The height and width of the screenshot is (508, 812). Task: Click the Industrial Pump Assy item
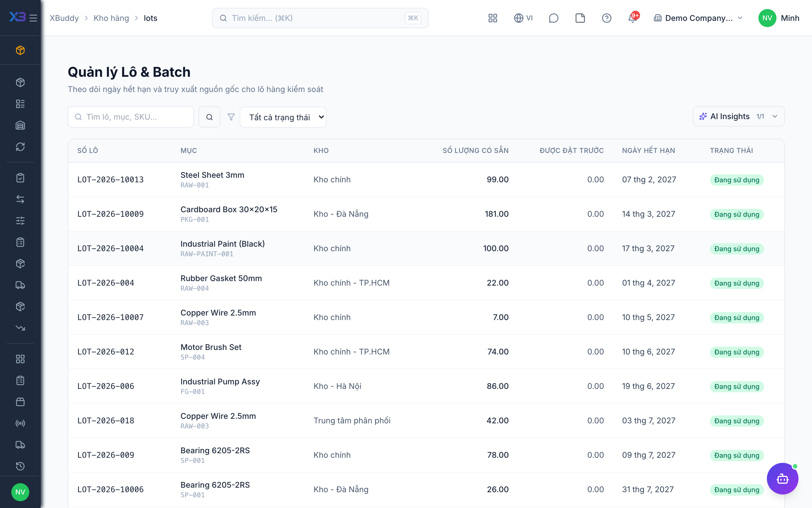click(x=220, y=381)
